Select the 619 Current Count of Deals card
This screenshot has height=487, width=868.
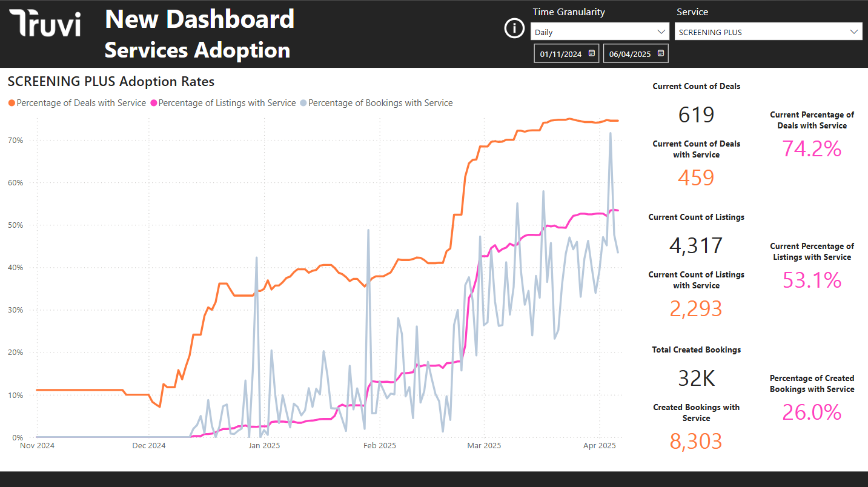[x=696, y=114]
